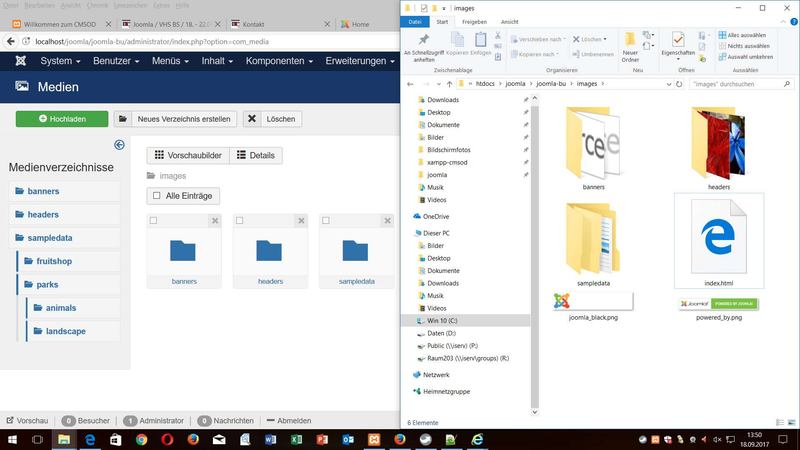800x450 pixels.
Task: Click the Joomla logo in the admin menu bar
Action: (19, 61)
